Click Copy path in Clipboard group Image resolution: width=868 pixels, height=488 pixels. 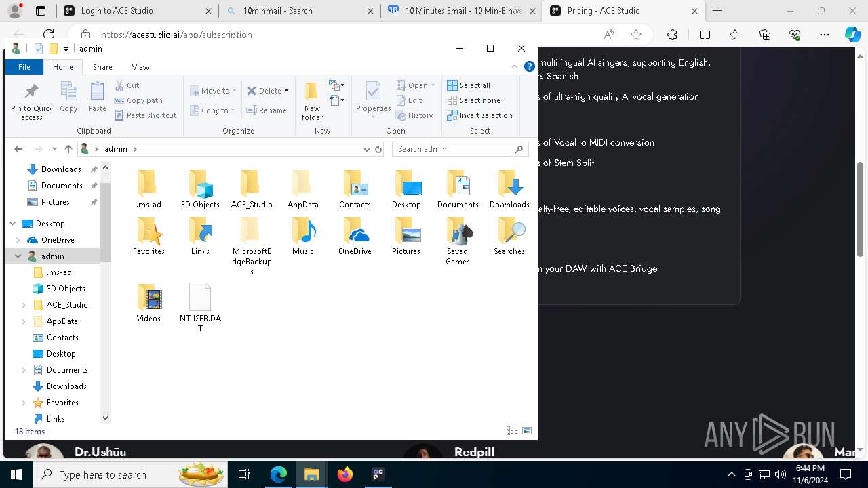pyautogui.click(x=138, y=100)
